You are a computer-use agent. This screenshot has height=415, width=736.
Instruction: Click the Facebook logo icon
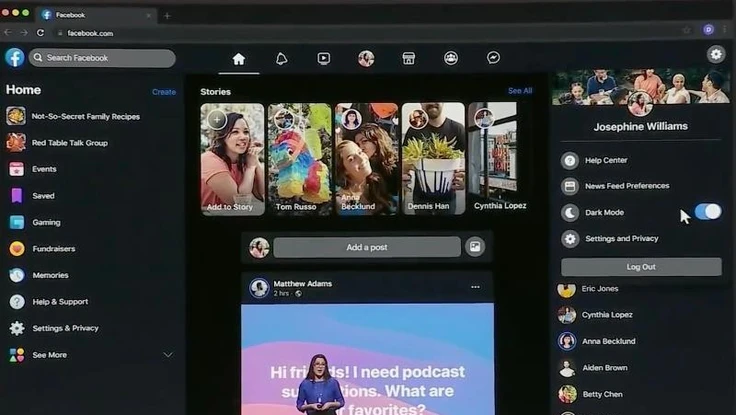pos(15,58)
